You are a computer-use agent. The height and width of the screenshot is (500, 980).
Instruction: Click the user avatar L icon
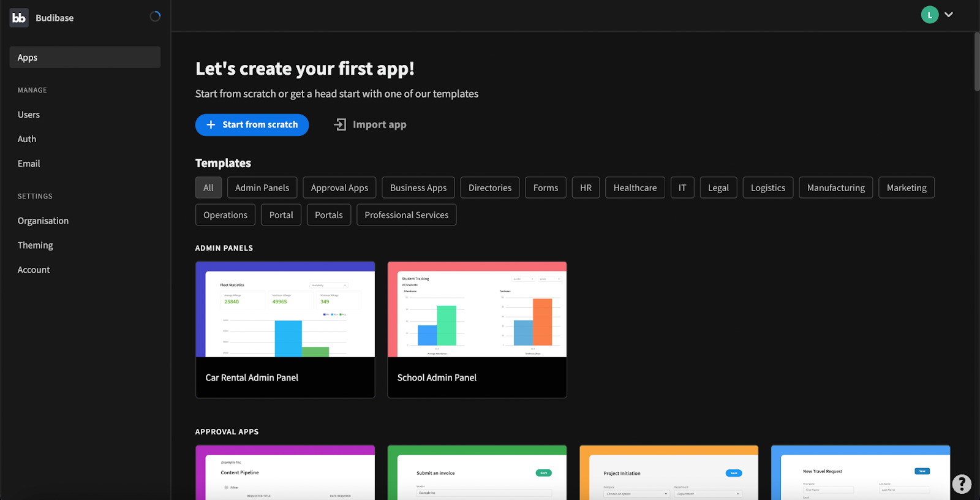coord(930,15)
